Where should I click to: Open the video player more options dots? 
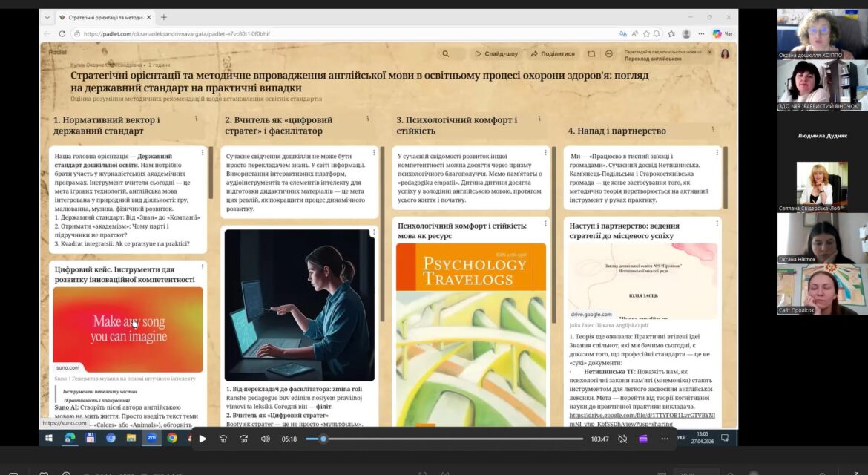664,439
